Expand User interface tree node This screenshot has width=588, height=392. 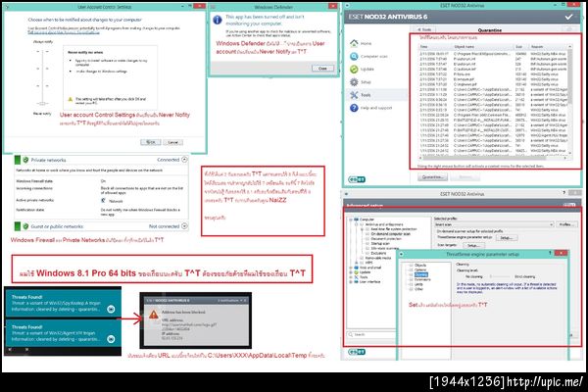click(351, 281)
